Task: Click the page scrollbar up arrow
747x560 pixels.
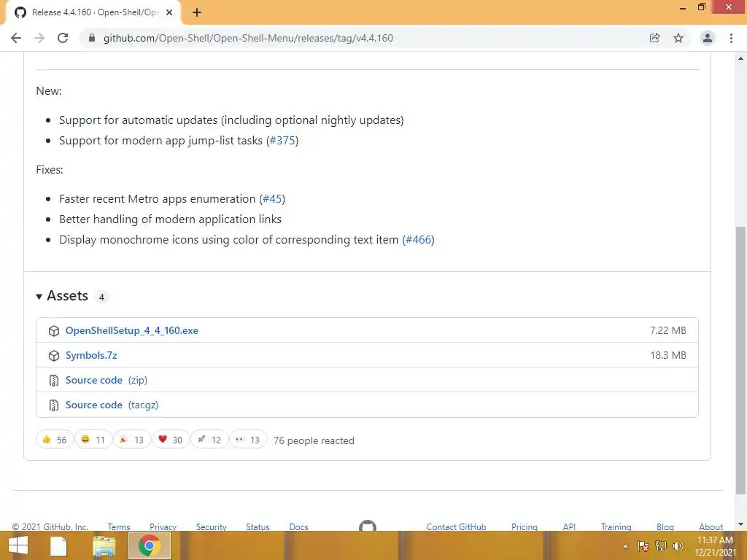Action: point(740,58)
